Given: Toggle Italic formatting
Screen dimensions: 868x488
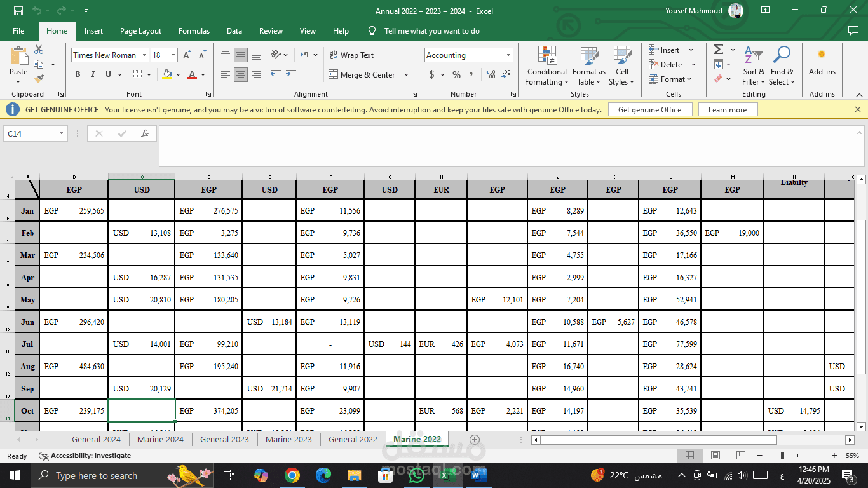Looking at the screenshot, I should 93,74.
